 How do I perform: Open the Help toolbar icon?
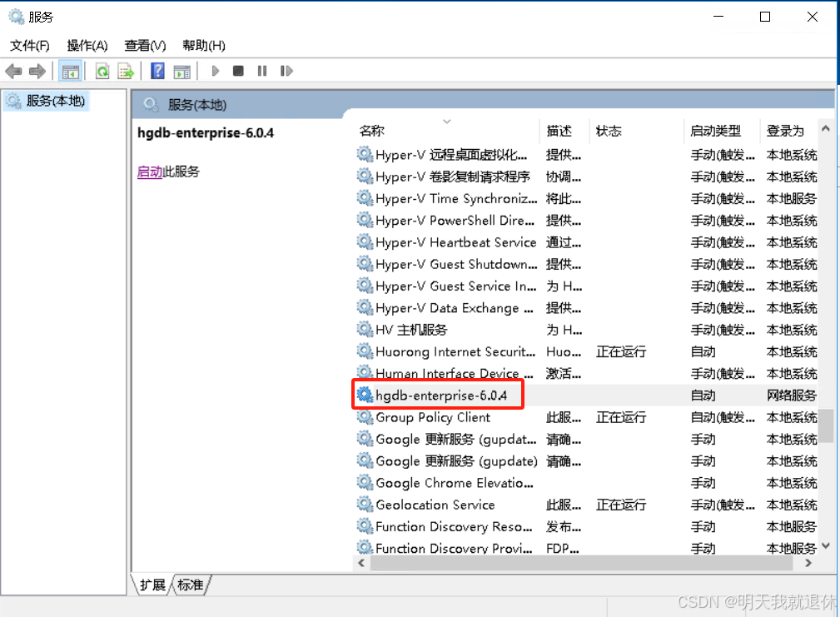(157, 71)
